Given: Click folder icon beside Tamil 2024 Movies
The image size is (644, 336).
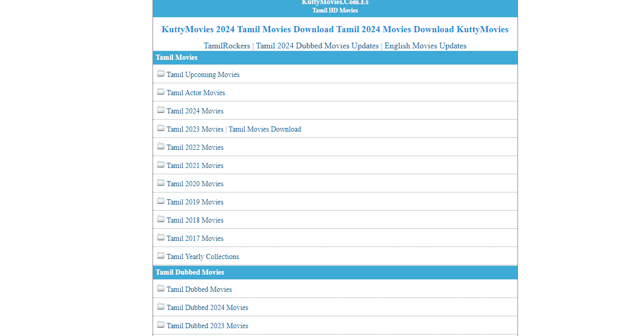Looking at the screenshot, I should tap(161, 110).
